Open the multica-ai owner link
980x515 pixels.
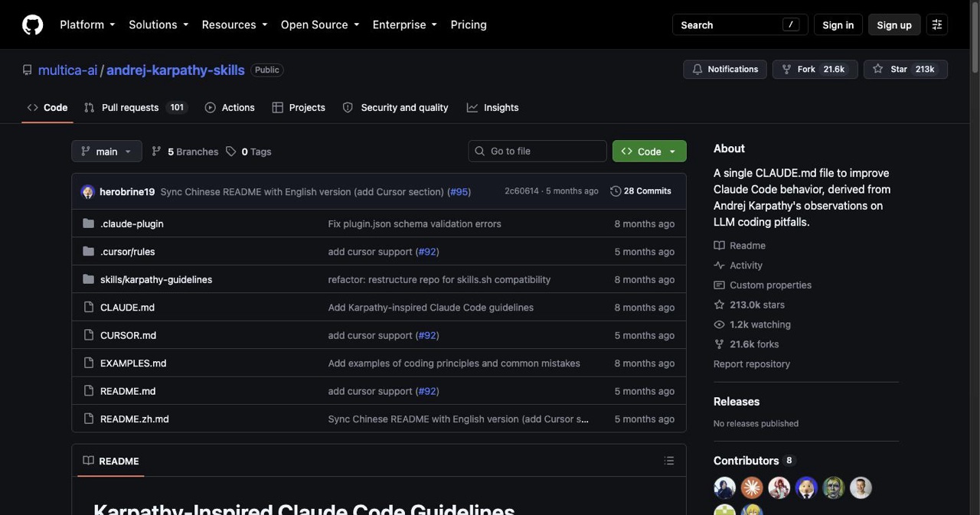coord(67,70)
